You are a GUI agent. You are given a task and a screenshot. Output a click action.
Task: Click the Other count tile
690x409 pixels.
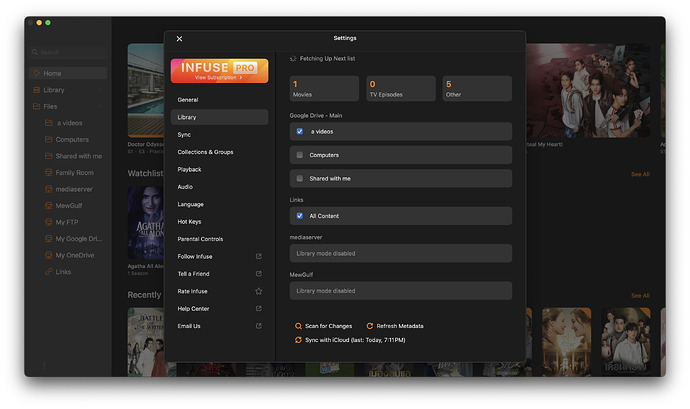click(477, 88)
